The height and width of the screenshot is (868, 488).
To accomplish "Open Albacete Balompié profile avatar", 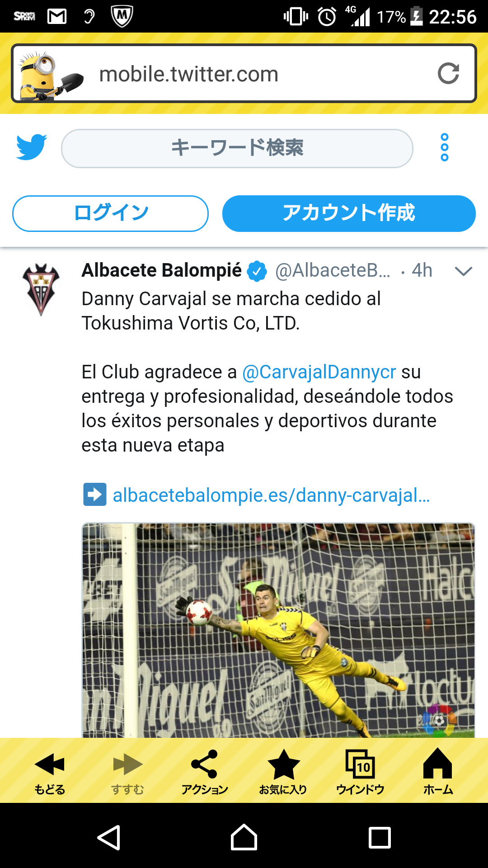I will 41,289.
